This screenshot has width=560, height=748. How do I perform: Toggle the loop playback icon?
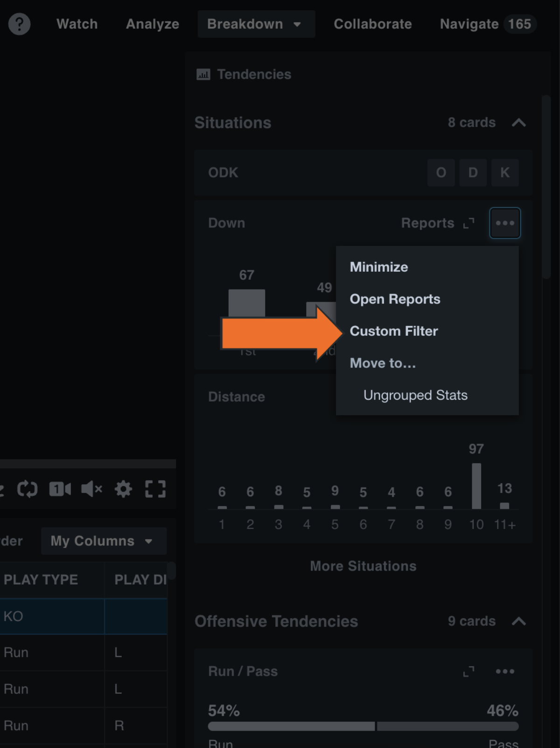click(x=28, y=489)
